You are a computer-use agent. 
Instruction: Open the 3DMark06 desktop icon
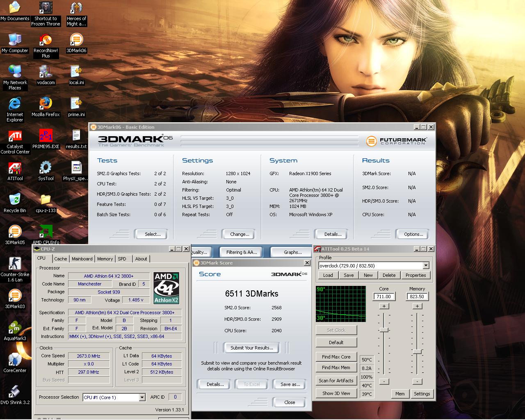coord(76,40)
